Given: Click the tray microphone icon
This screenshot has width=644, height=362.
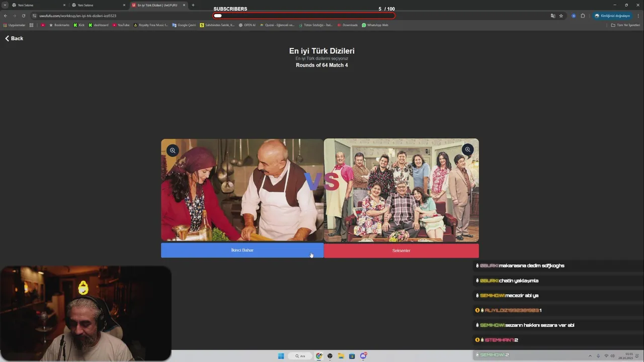Looking at the screenshot, I should pyautogui.click(x=598, y=356).
